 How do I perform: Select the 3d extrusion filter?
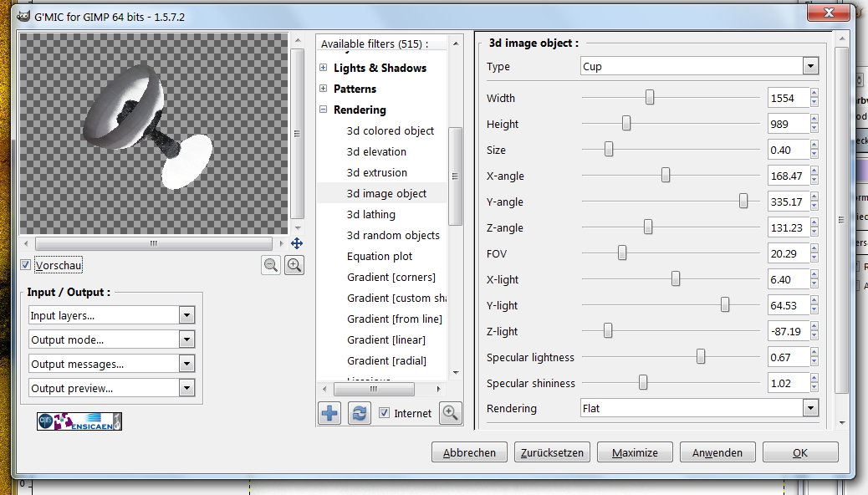coord(377,173)
